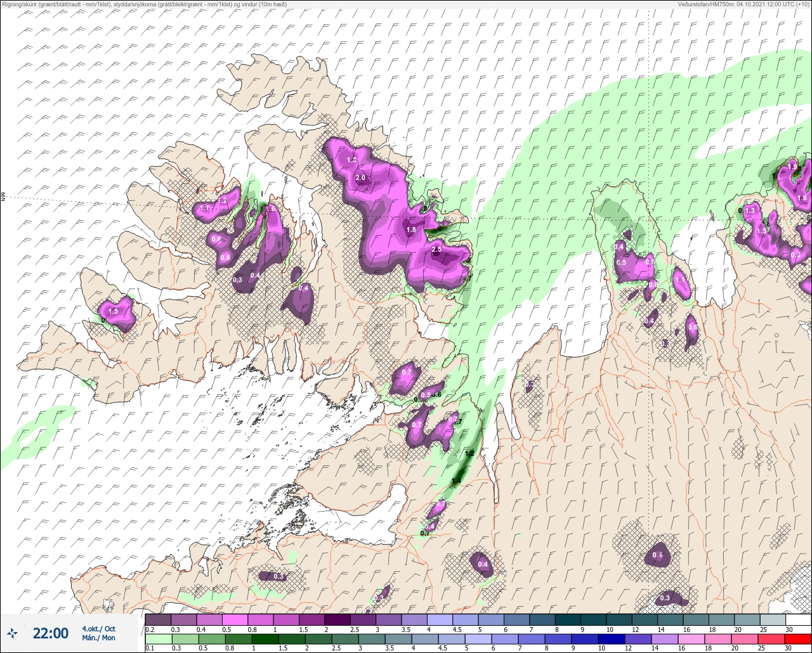This screenshot has height=653, width=812.
Task: Select the dark teal snow swatch labeled 8
Action: pyautogui.click(x=568, y=619)
